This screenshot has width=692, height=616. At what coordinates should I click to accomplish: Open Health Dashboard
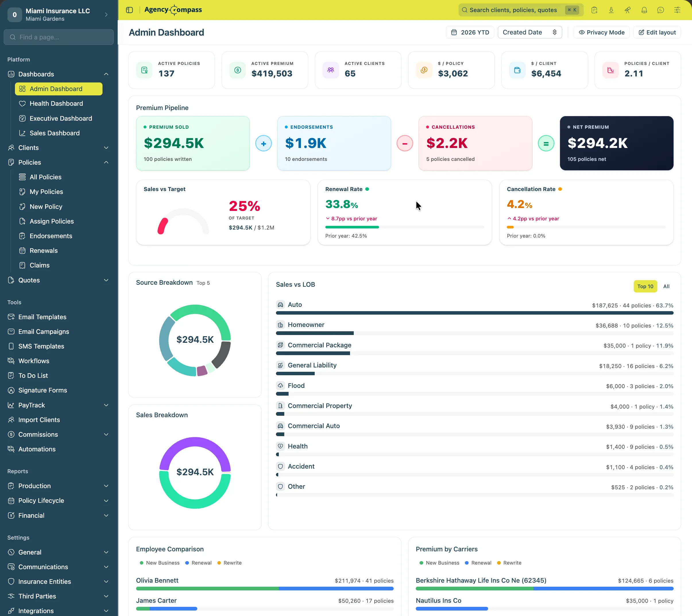click(x=59, y=104)
